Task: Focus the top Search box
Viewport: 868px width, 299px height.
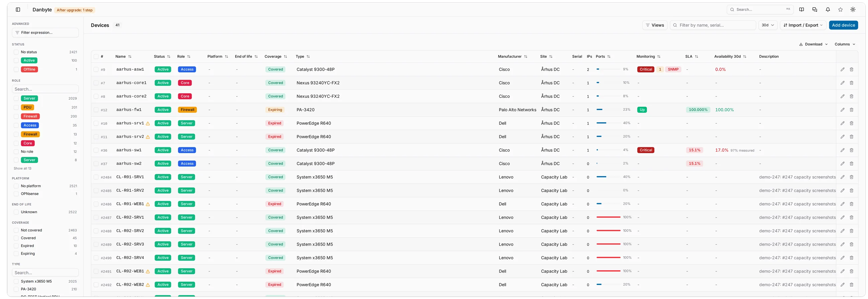Action: [760, 9]
